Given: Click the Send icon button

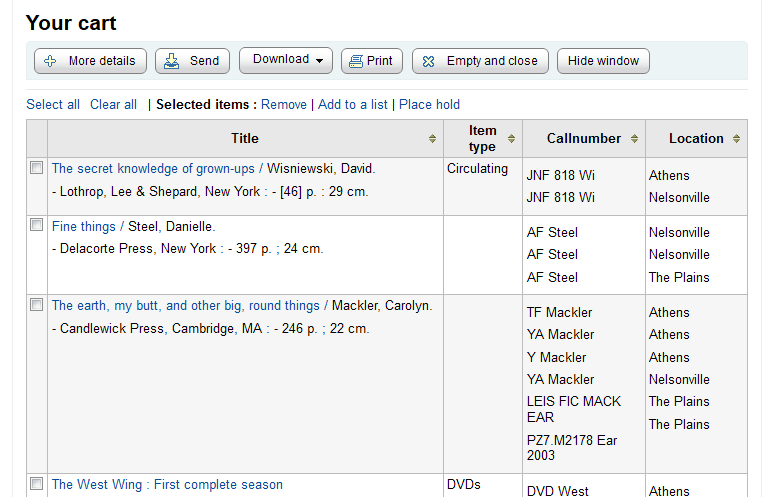Looking at the screenshot, I should [x=172, y=61].
